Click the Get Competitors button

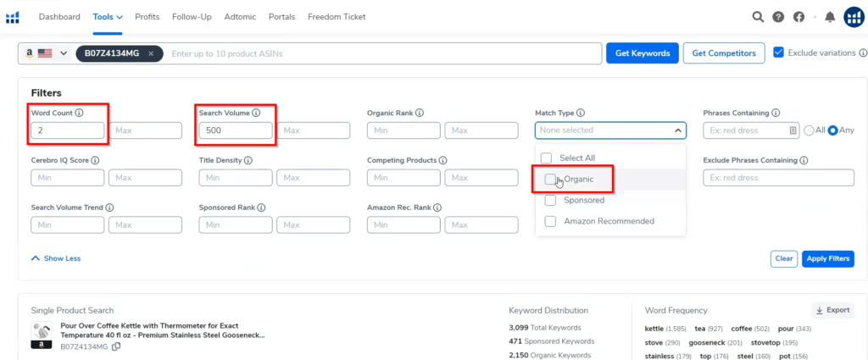[x=724, y=53]
